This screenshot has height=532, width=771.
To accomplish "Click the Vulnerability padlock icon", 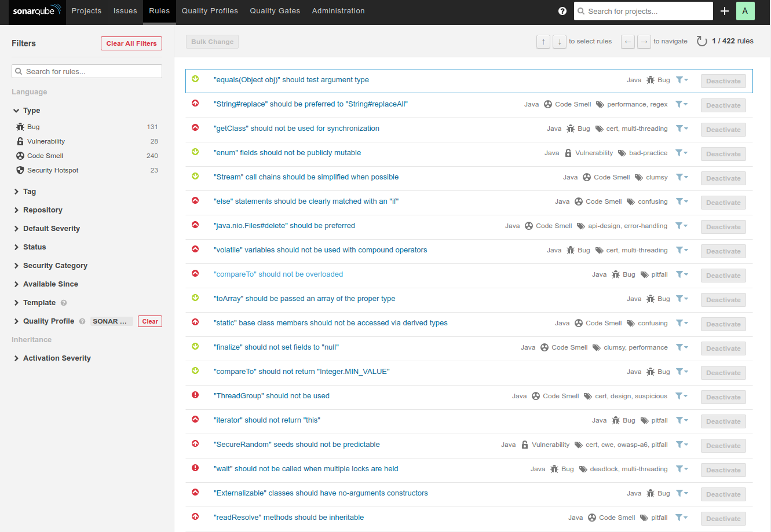I will click(21, 141).
